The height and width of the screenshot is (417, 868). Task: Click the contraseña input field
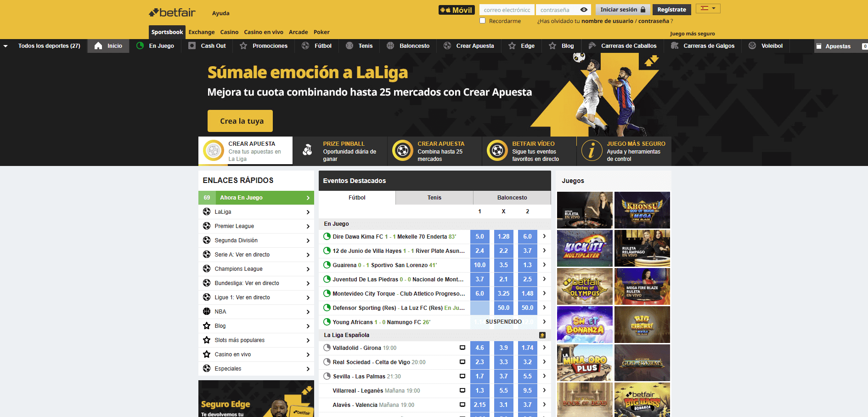564,10
